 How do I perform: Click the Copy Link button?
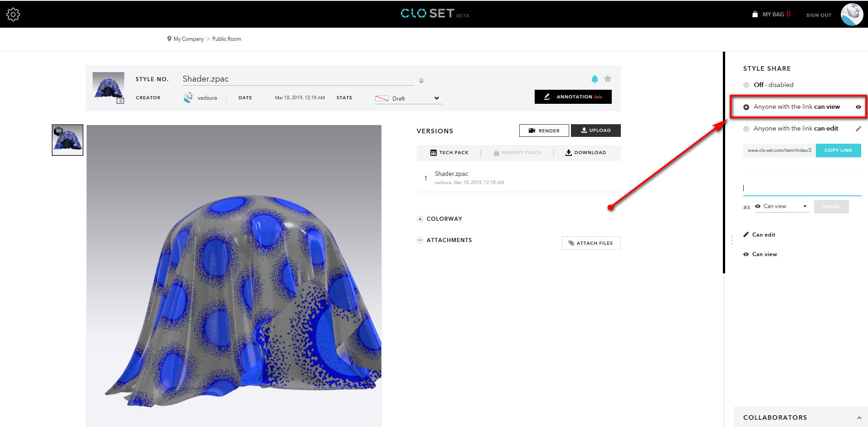[838, 150]
